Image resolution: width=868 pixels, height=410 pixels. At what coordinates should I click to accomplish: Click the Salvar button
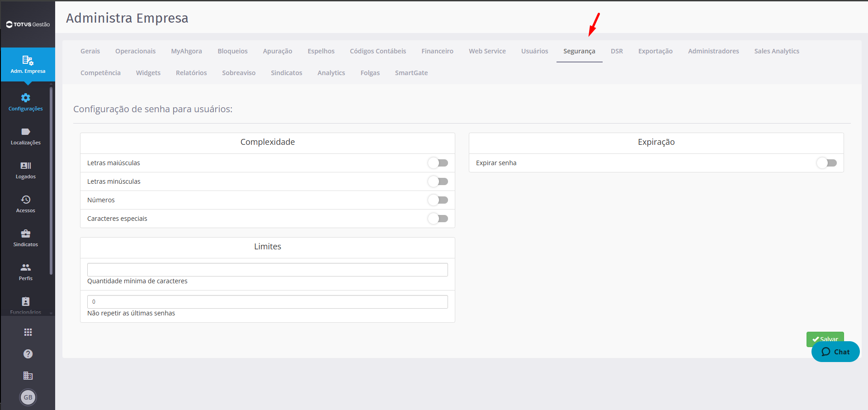point(825,339)
